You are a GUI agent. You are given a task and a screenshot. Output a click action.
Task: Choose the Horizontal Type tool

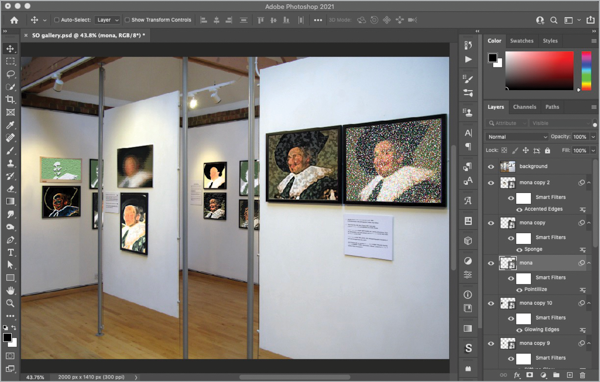coord(10,253)
